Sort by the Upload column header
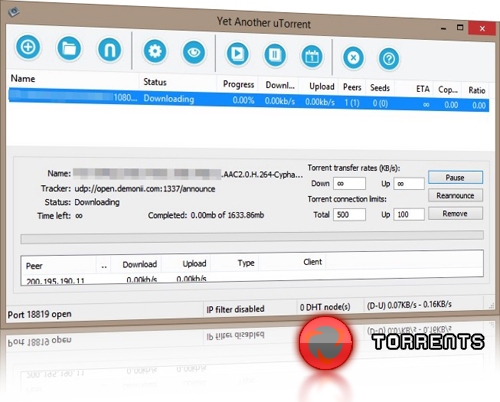This screenshot has width=500, height=402. point(321,87)
